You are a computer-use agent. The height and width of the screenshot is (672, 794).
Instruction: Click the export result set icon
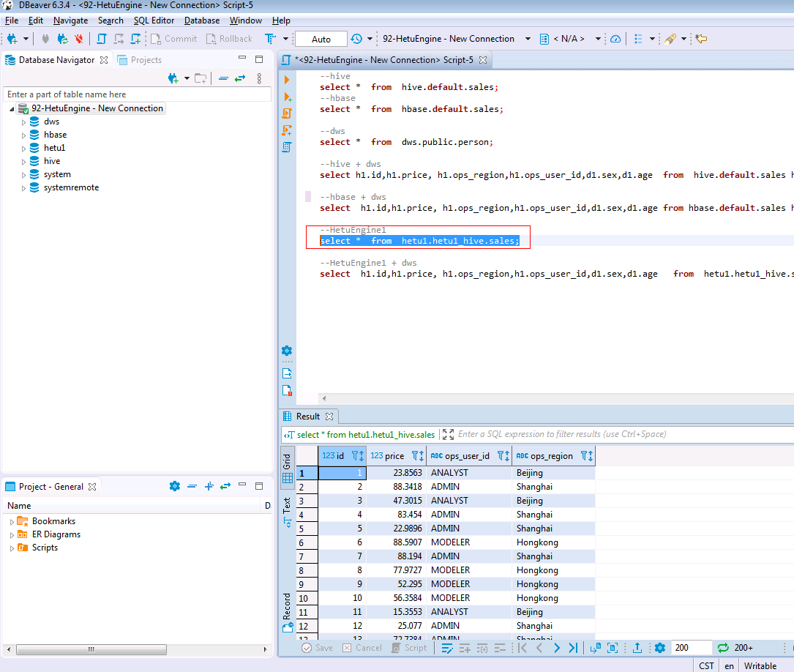637,648
